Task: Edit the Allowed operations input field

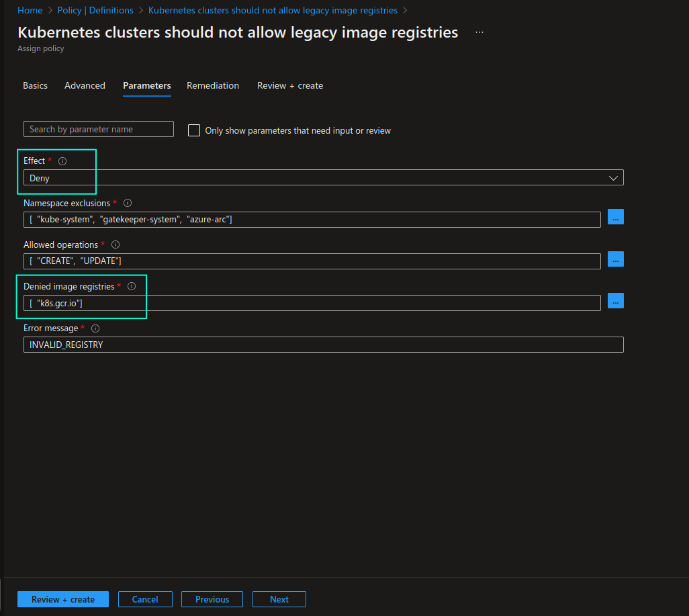Action: (x=312, y=261)
